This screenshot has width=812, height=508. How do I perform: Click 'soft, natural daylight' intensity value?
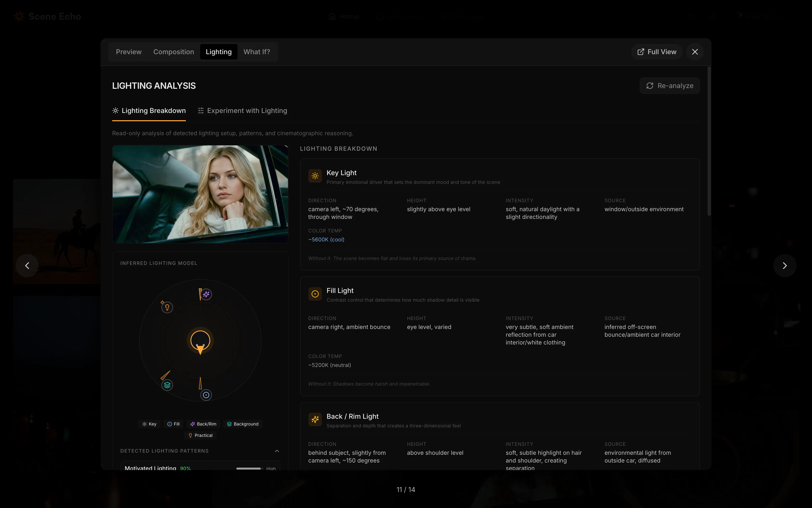pos(543,213)
